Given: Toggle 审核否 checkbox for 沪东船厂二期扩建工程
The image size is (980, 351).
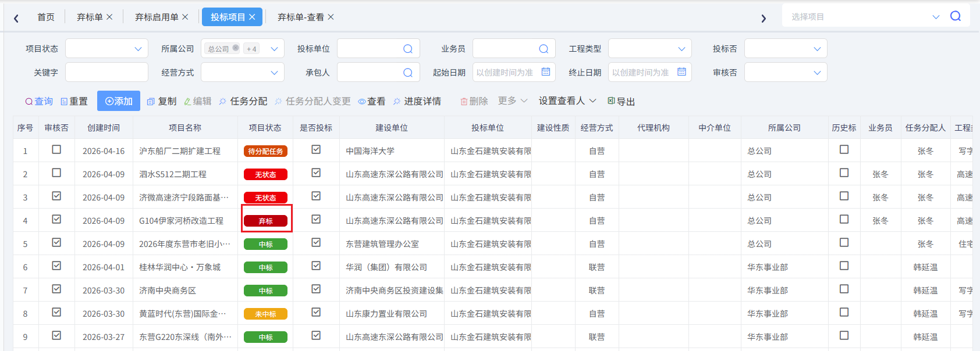Looking at the screenshot, I should tap(56, 150).
